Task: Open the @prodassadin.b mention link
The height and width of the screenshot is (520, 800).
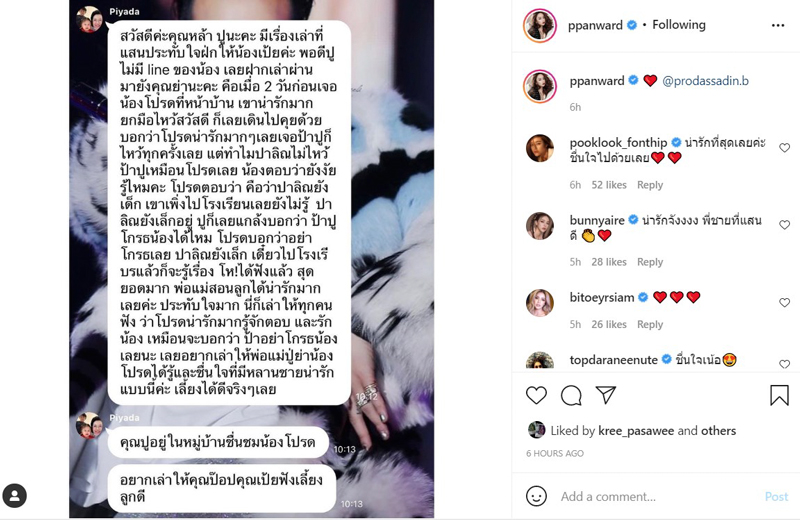Action: 705,81
